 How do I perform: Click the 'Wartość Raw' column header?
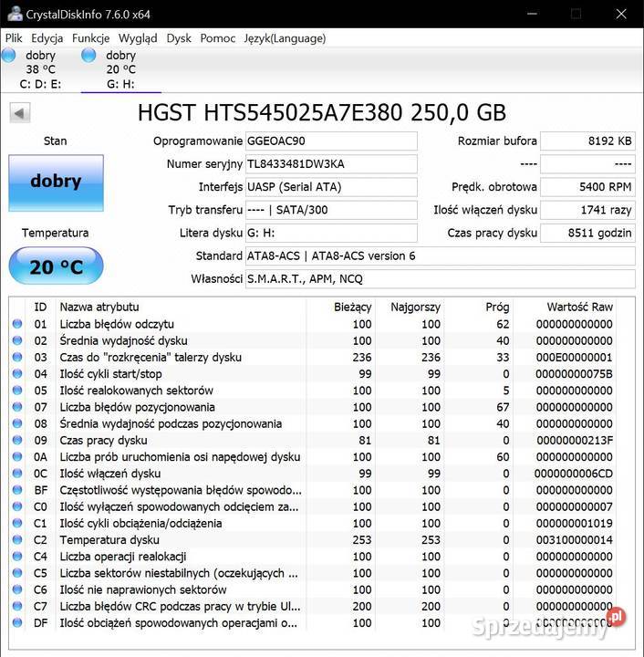coord(579,308)
